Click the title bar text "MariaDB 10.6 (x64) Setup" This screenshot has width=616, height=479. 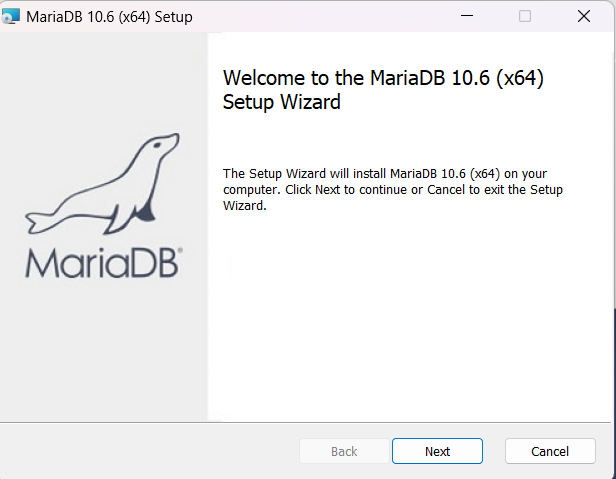pyautogui.click(x=109, y=17)
